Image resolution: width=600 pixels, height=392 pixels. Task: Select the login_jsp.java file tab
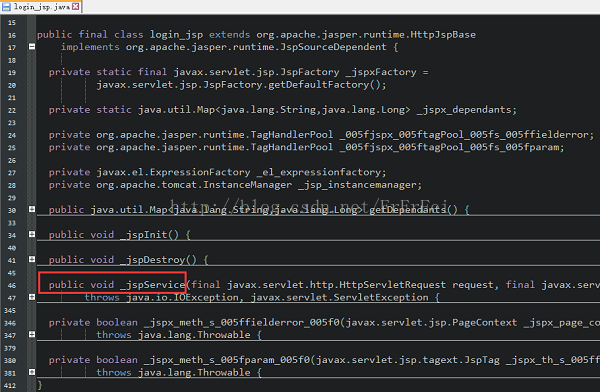pyautogui.click(x=41, y=7)
